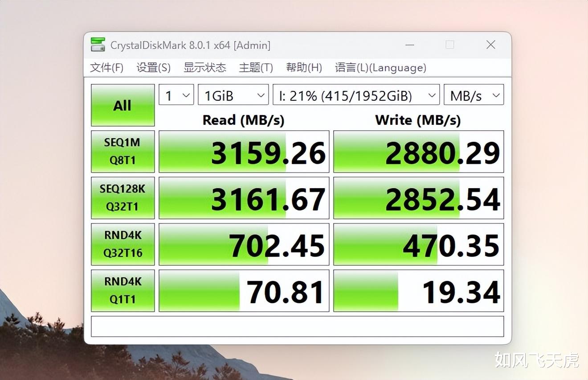
Task: Expand the 1GiB test size dropdown
Action: pos(233,95)
